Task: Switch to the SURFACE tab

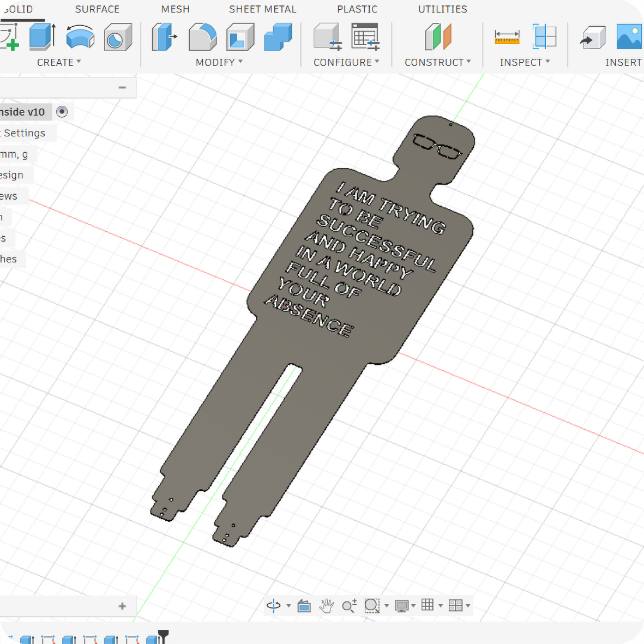Action: coord(97,9)
